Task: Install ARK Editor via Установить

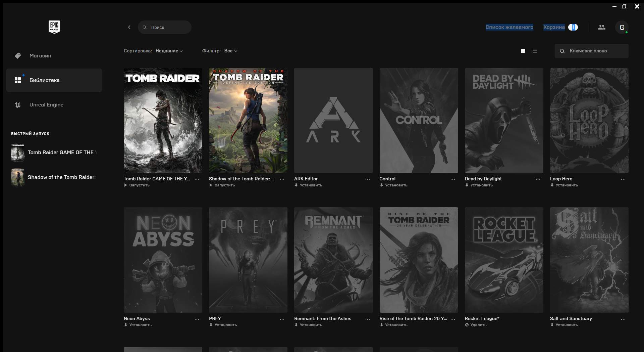Action: tap(308, 185)
